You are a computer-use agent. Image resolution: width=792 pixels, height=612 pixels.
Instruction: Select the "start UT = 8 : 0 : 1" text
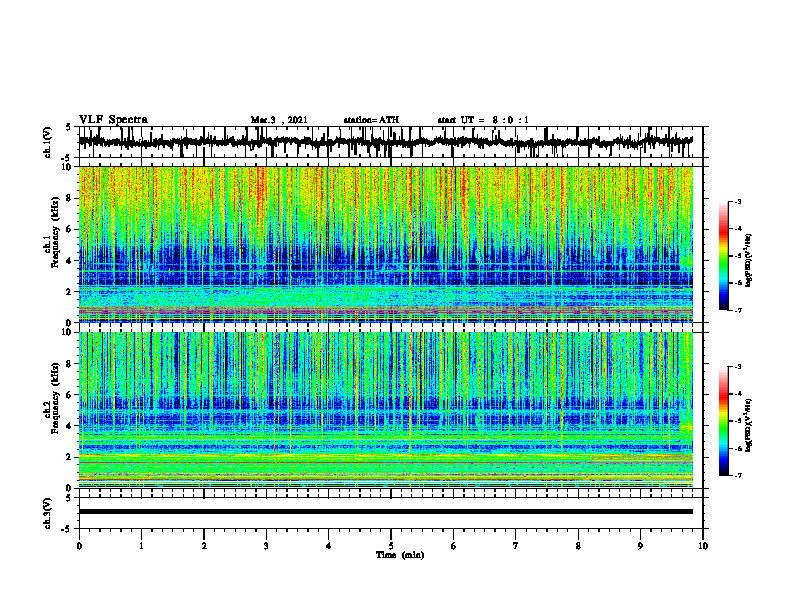tap(483, 120)
